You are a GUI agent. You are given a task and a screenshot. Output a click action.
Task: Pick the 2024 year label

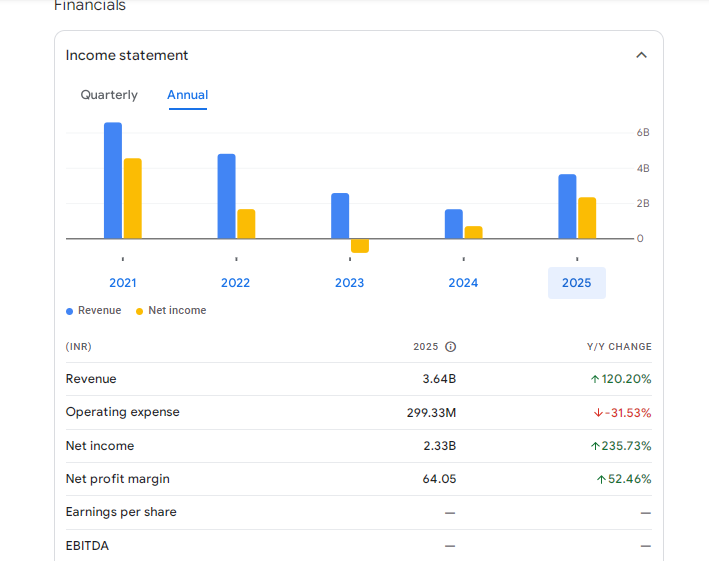pyautogui.click(x=463, y=283)
